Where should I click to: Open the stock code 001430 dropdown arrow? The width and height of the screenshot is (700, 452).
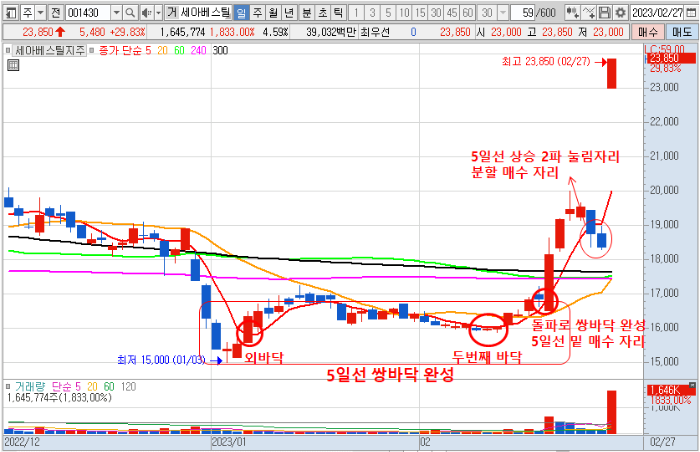click(116, 13)
